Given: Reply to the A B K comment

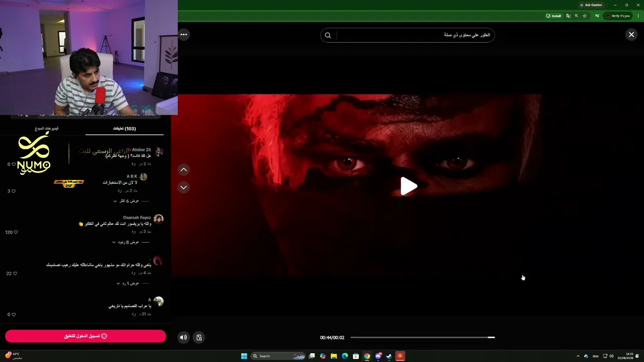Looking at the screenshot, I should coord(120,191).
